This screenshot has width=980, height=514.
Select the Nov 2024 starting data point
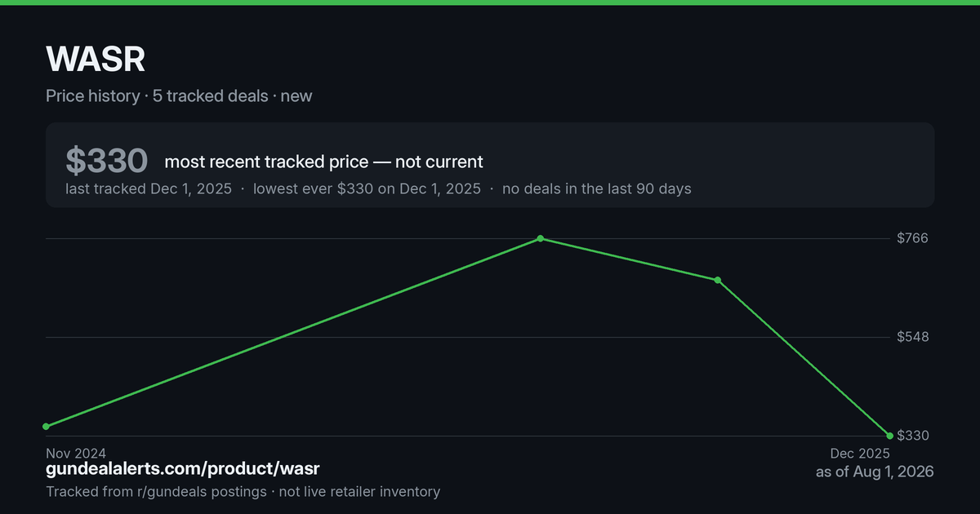pyautogui.click(x=46, y=427)
